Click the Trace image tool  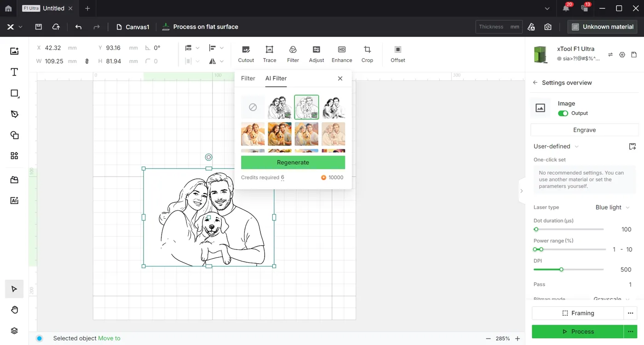(x=270, y=54)
